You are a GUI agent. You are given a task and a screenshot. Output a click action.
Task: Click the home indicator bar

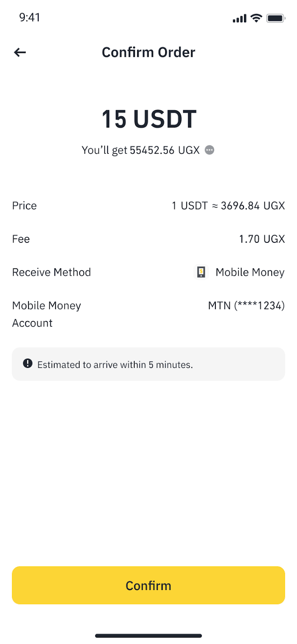[148, 636]
